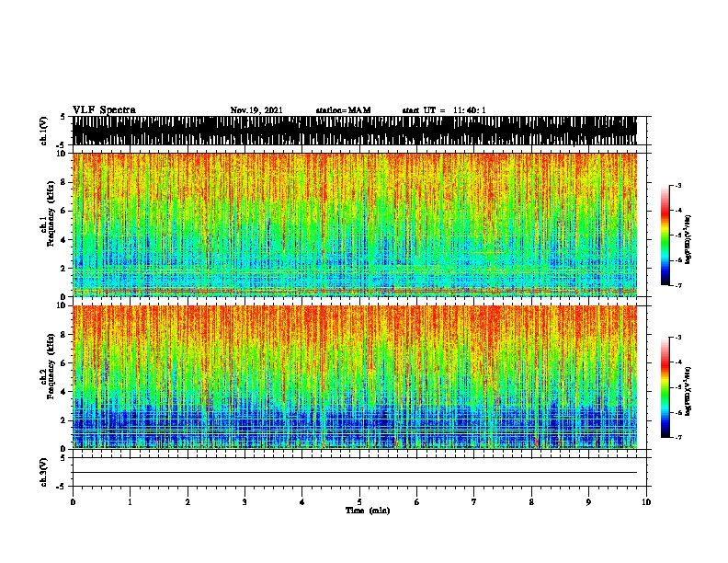Image resolution: width=728 pixels, height=563 pixels.
Task: Click time axis tick label "9"
Action: [588, 501]
